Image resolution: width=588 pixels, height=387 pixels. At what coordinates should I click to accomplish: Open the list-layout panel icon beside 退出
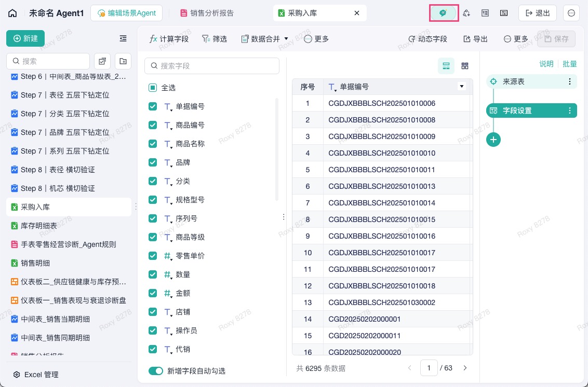[x=485, y=13]
